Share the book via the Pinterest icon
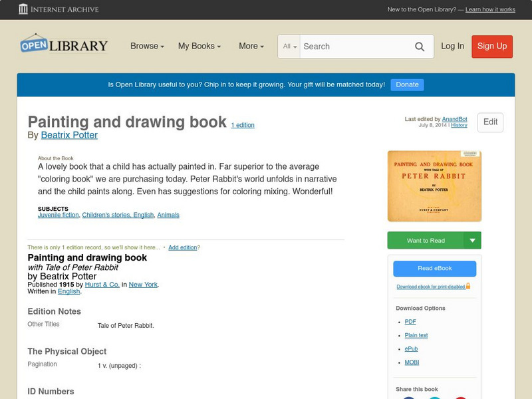 461,398
